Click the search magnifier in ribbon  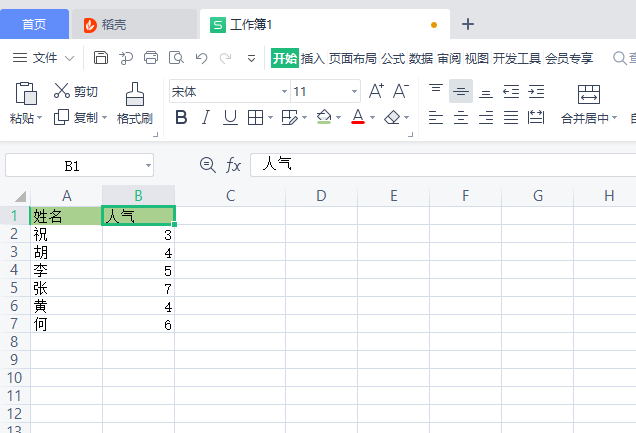619,58
